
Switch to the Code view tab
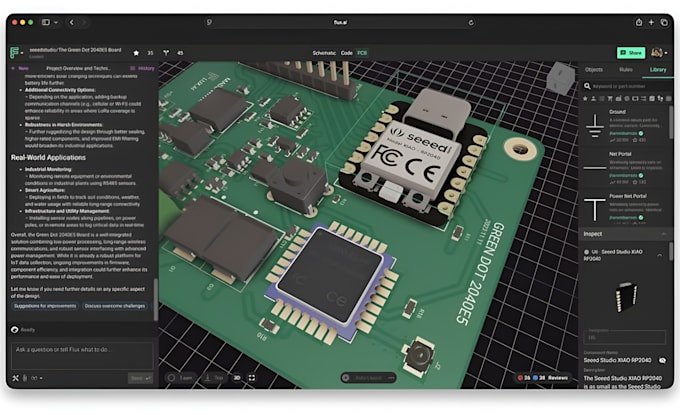pyautogui.click(x=347, y=53)
